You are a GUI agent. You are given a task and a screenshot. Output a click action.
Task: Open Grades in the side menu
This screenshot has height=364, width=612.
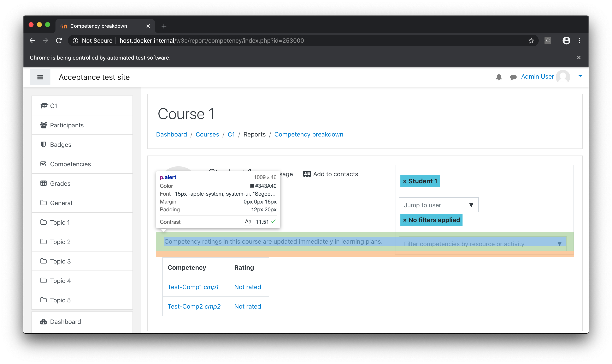tap(82, 183)
